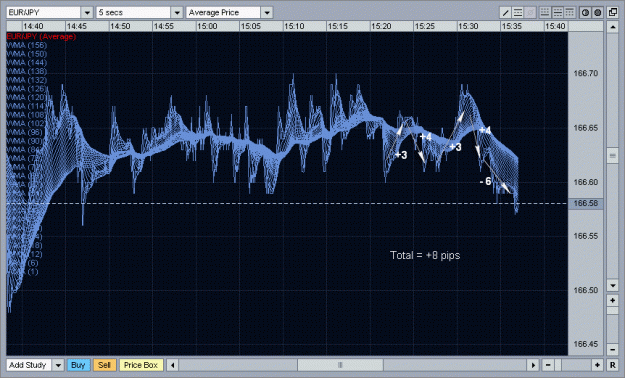Select the trend line drawing tool
The width and height of the screenshot is (625, 378).
[505, 13]
